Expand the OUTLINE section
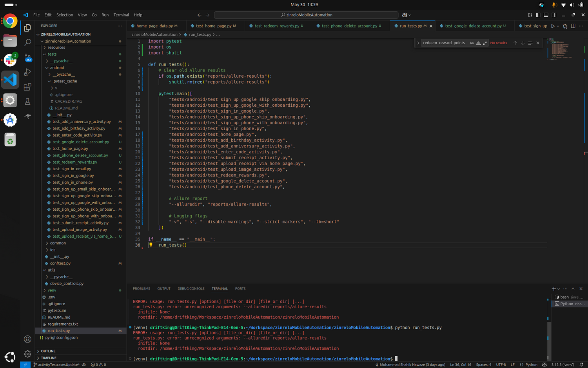The width and height of the screenshot is (588, 368). tap(48, 351)
